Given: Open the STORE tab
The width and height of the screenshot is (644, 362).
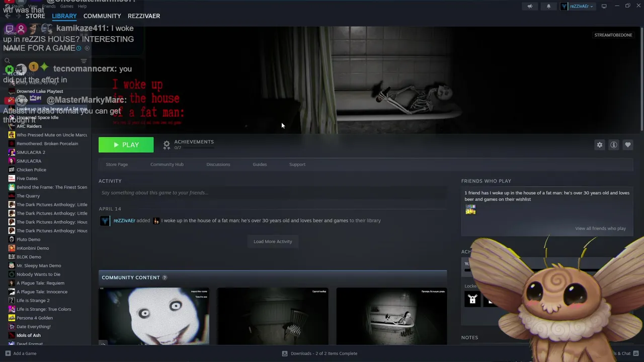Looking at the screenshot, I should 35,16.
